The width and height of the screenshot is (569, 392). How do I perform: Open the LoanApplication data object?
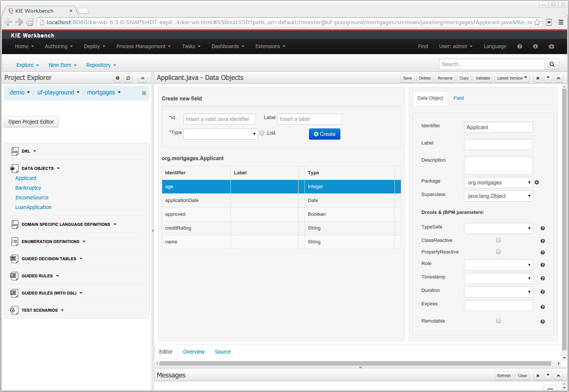33,207
